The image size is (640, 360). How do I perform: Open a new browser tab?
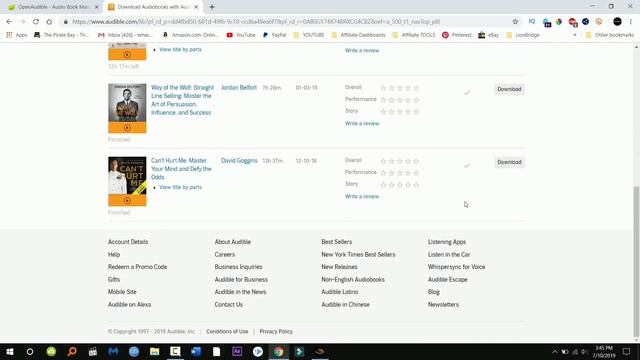212,7
